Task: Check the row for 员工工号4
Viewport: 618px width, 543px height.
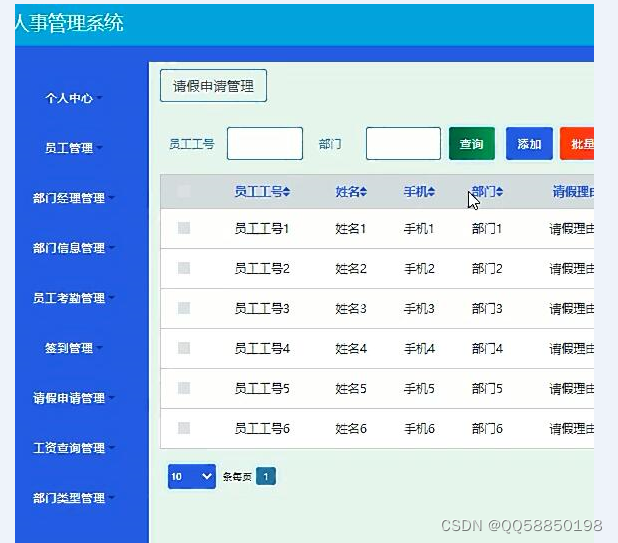Action: pos(184,348)
